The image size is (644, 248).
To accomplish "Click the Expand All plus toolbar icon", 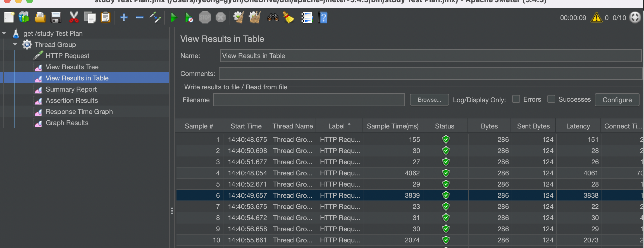I will 124,18.
